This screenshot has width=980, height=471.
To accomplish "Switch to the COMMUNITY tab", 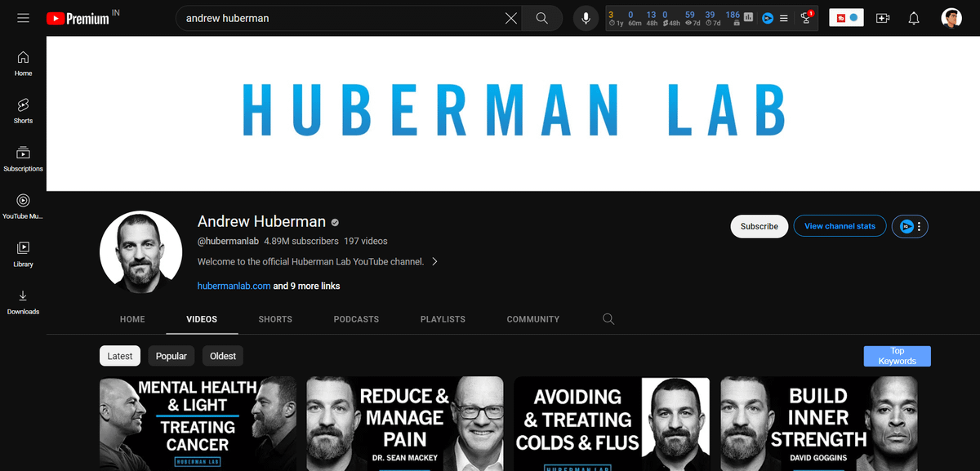I will (533, 319).
